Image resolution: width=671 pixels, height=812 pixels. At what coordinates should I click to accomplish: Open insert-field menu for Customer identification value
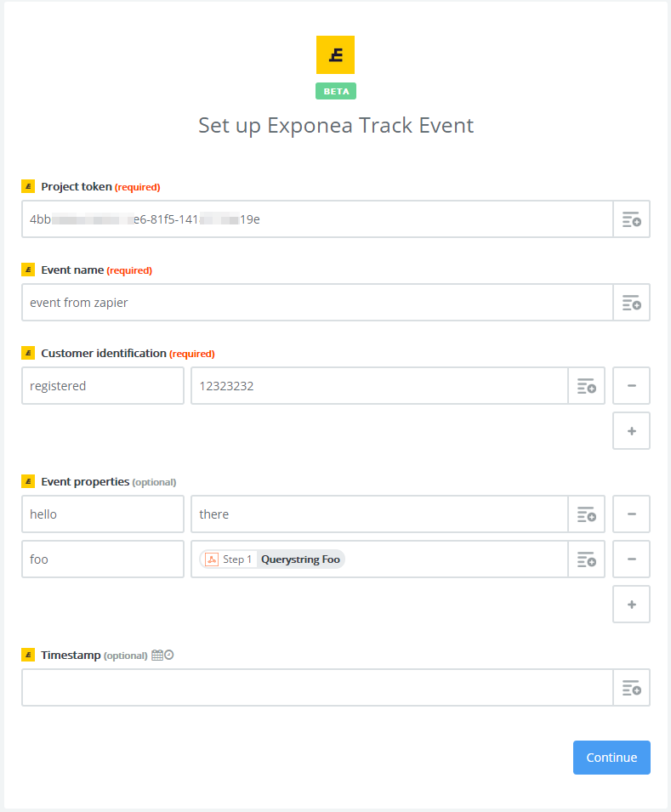pos(586,386)
